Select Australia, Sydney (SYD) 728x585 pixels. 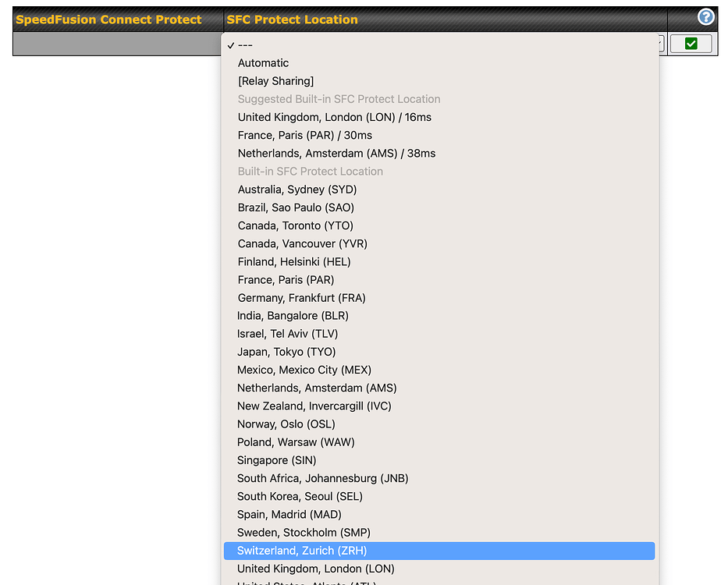(439, 190)
